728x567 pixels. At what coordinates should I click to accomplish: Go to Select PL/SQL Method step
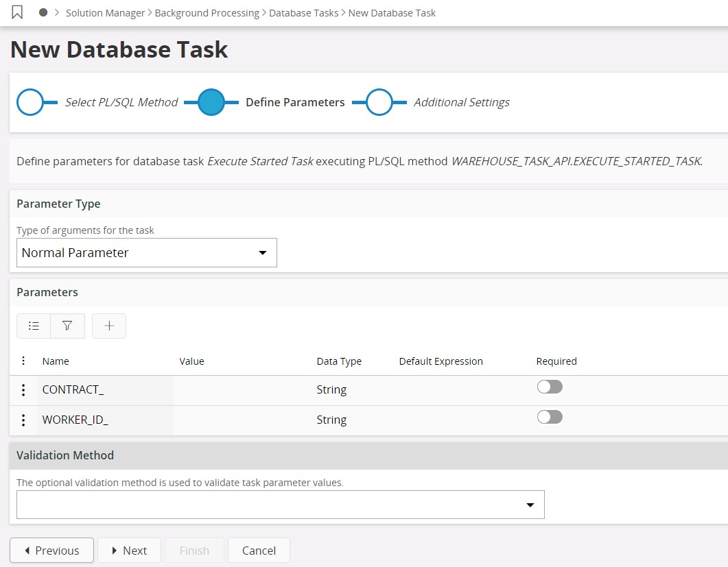click(x=30, y=103)
